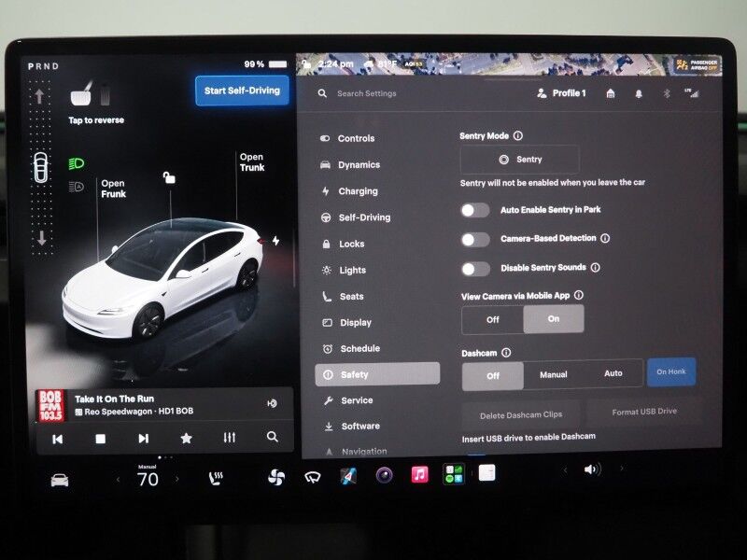
Task: Tap the unlock padlock icon above car
Action: click(x=169, y=177)
